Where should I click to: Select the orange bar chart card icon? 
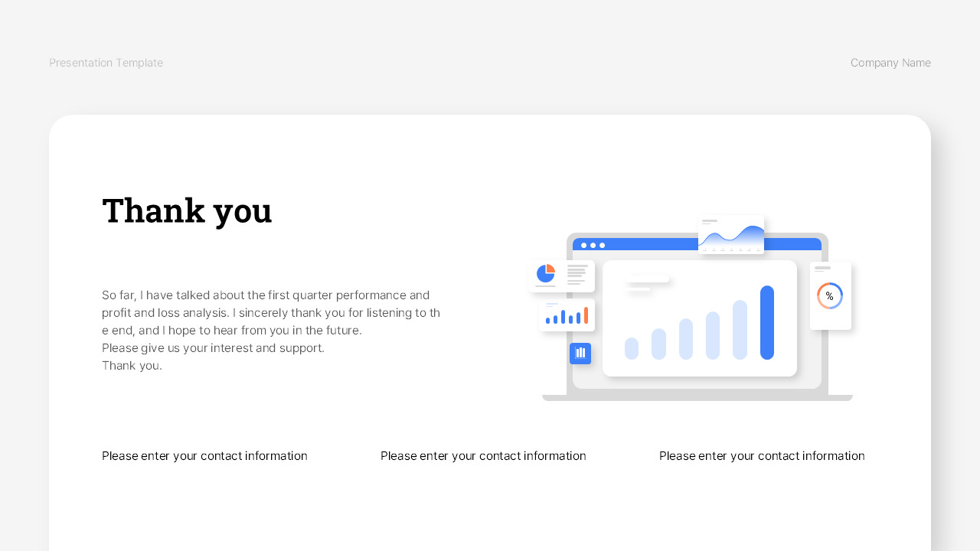566,315
